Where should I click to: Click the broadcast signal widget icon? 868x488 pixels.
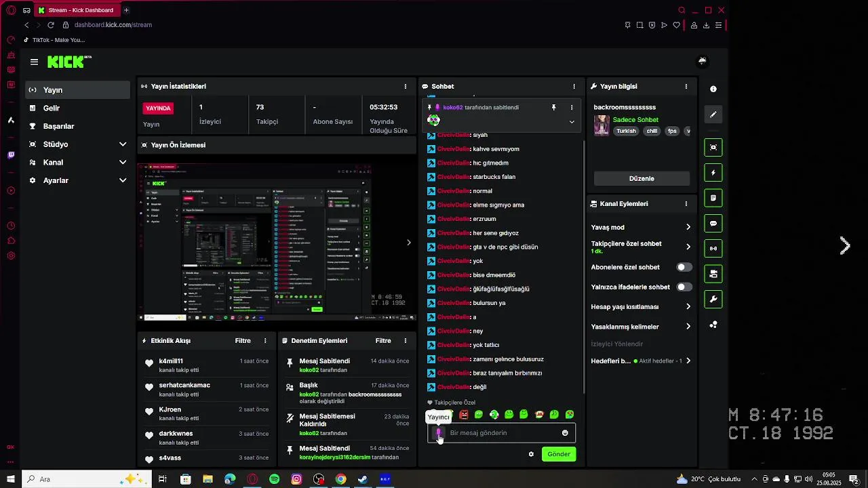[713, 249]
